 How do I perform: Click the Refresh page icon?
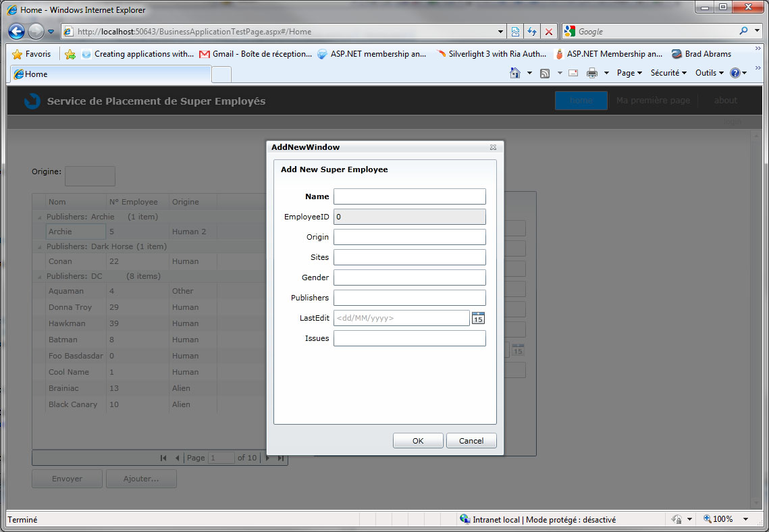click(532, 31)
